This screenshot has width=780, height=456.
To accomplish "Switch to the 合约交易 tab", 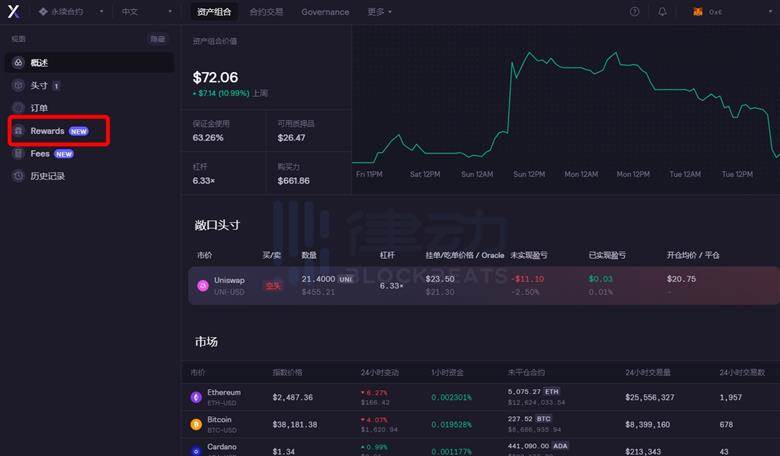I will [x=266, y=11].
